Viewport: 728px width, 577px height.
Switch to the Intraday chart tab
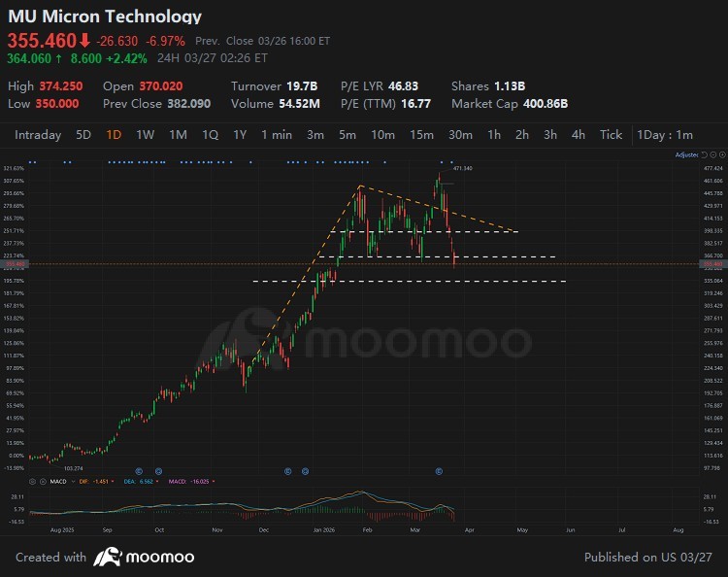point(38,135)
